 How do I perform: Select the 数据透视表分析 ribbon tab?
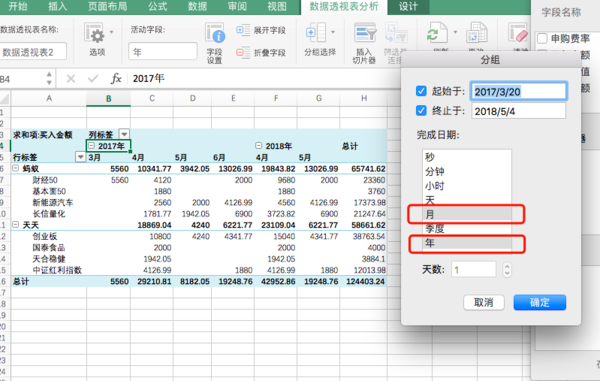pos(344,7)
